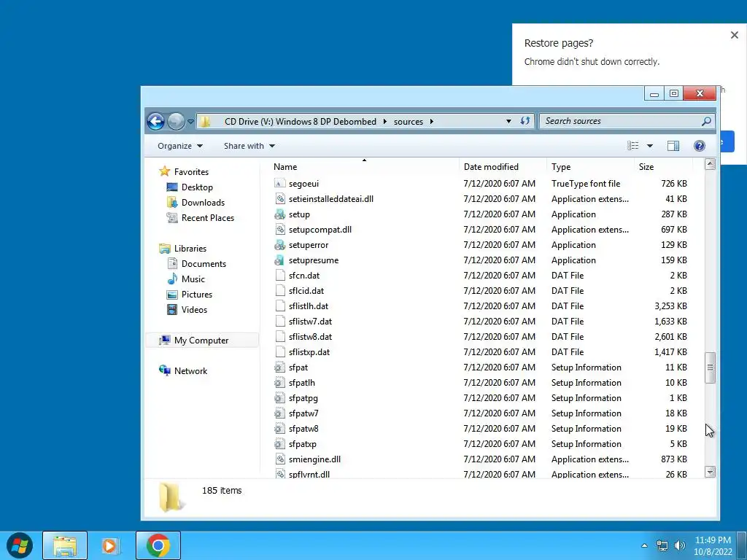The image size is (747, 560).
Task: Open the Pictures library
Action: (x=196, y=295)
